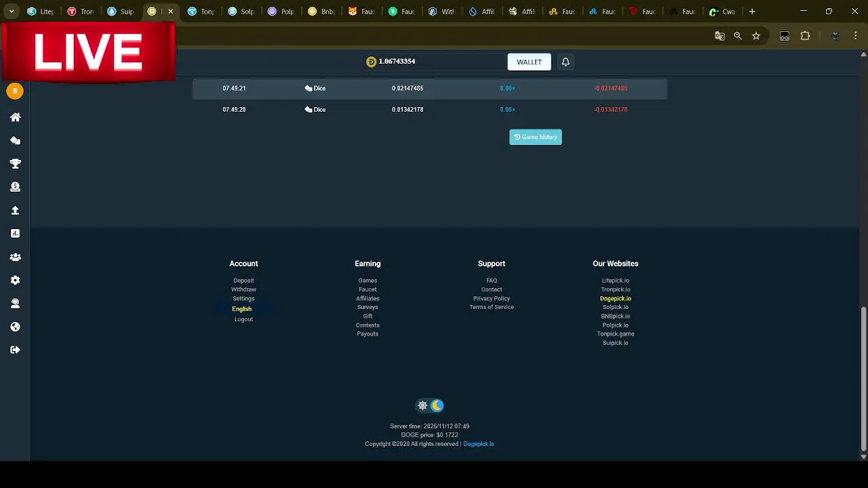
Task: Open the withdraw upload-arrow sidebar icon
Action: (15, 210)
